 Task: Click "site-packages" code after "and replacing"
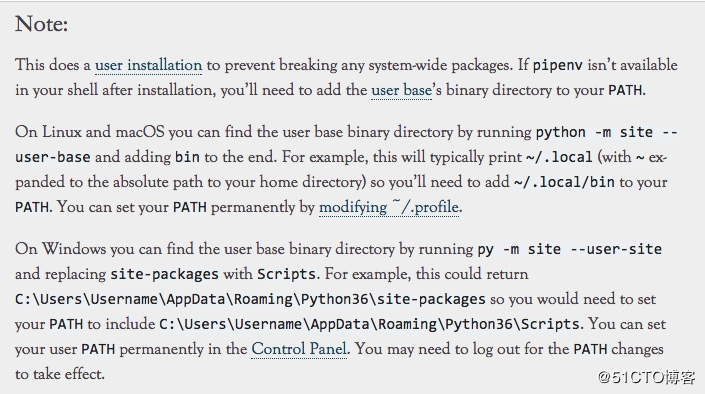165,274
